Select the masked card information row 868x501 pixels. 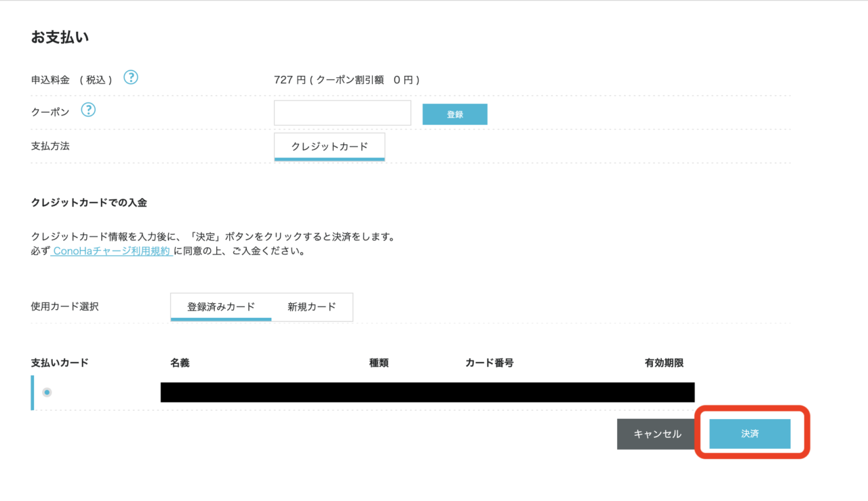[x=427, y=392]
